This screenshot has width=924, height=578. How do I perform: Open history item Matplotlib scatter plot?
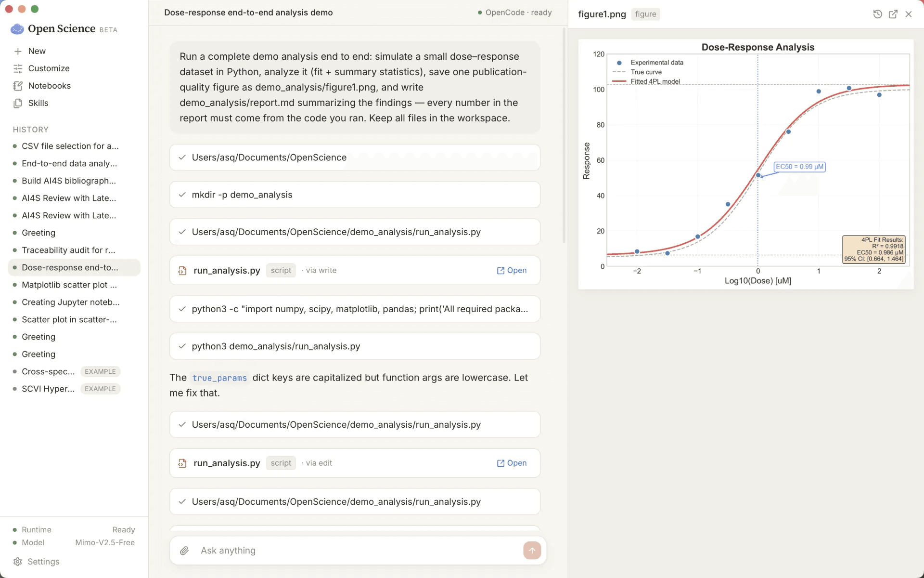(x=74, y=285)
